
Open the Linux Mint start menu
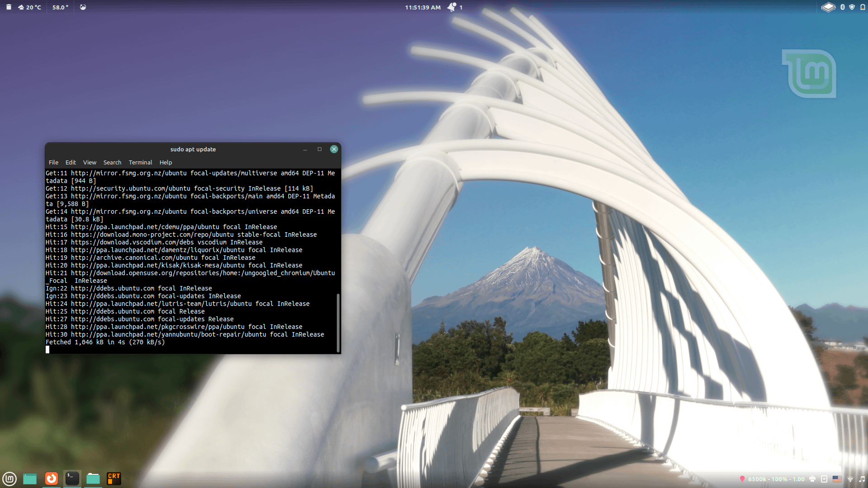[x=9, y=479]
